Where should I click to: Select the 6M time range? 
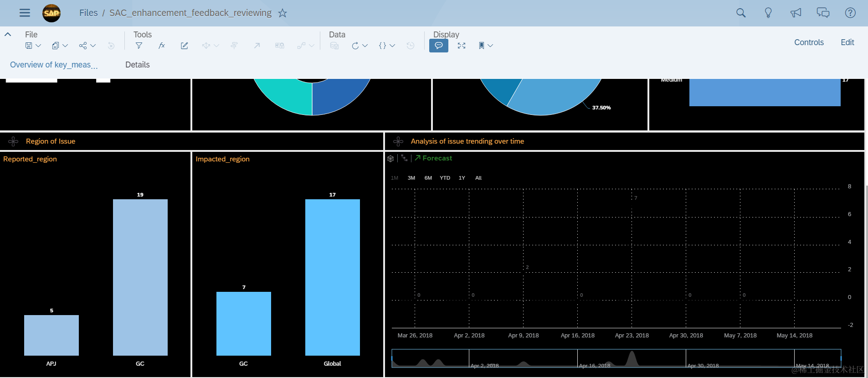pos(428,178)
